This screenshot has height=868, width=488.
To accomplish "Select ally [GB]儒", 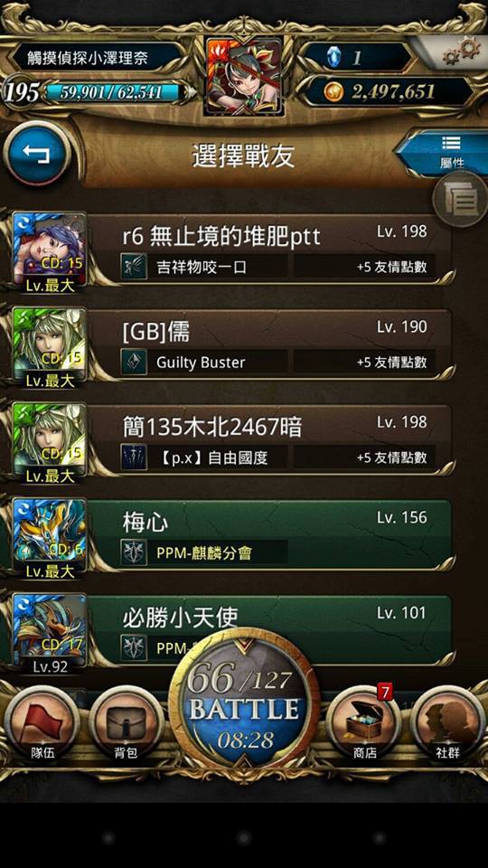I will (232, 345).
